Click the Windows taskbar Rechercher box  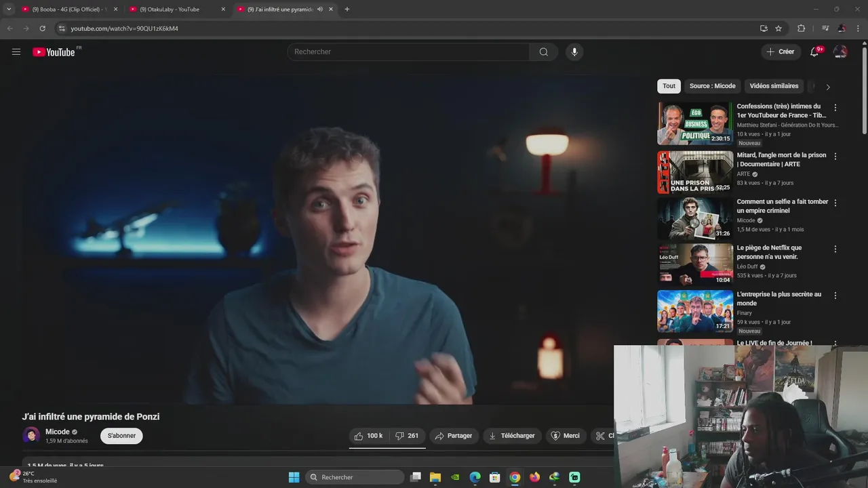[355, 477]
